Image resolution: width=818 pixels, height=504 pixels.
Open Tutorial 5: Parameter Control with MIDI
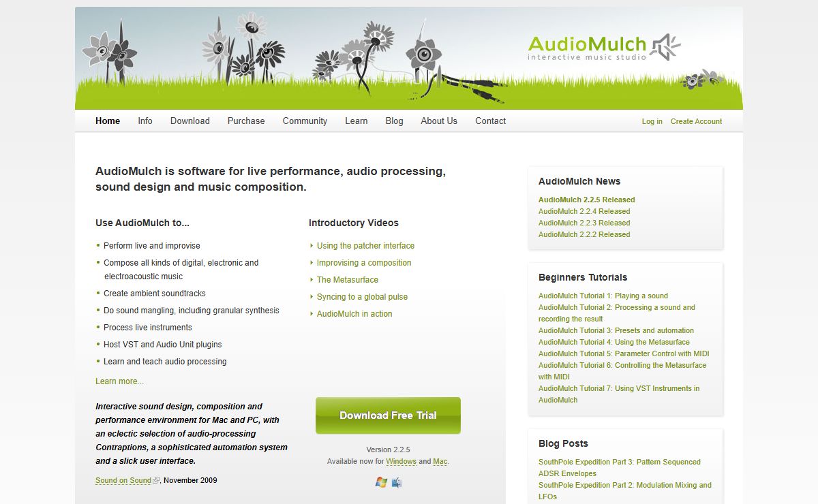pyautogui.click(x=624, y=353)
